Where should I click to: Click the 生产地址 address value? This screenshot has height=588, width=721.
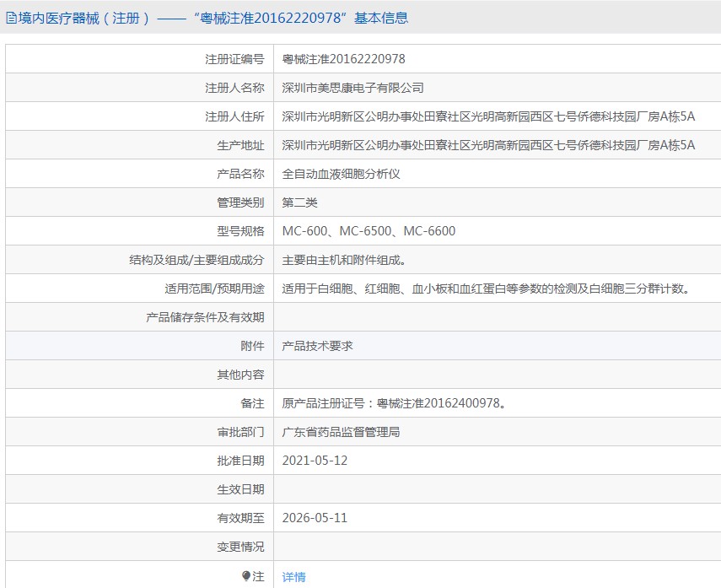[x=488, y=145]
